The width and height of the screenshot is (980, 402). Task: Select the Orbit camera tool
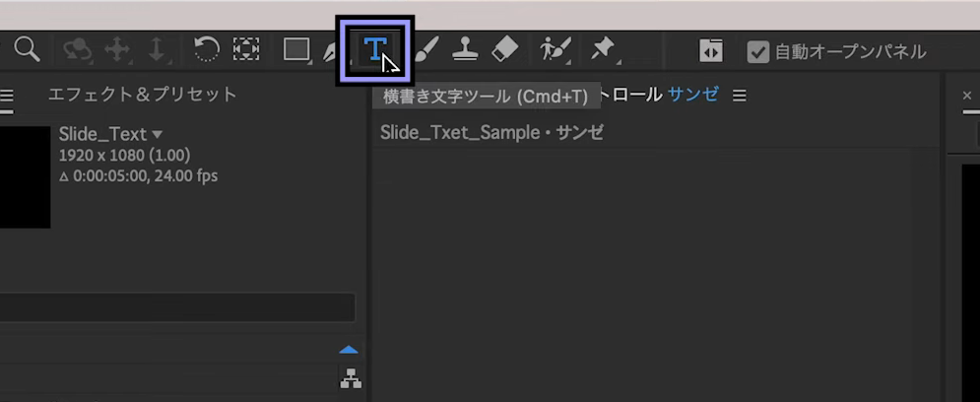78,50
